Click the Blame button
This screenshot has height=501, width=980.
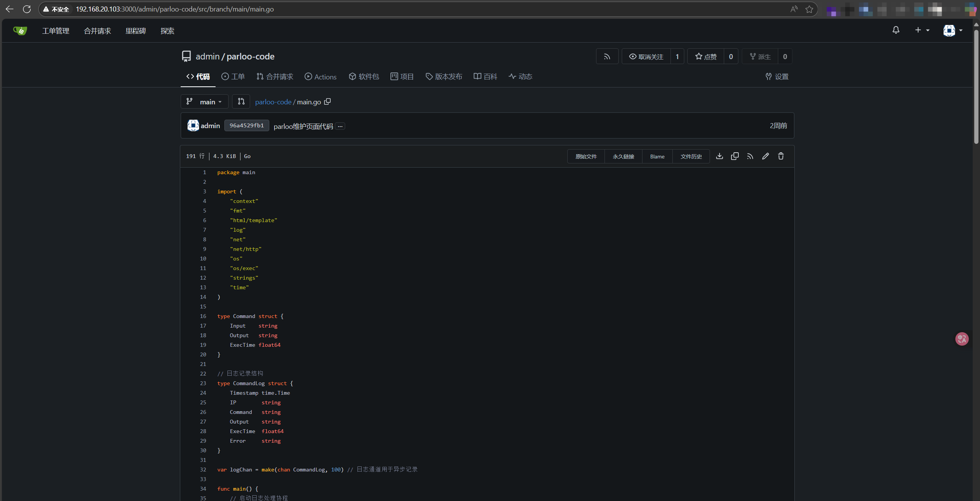657,157
